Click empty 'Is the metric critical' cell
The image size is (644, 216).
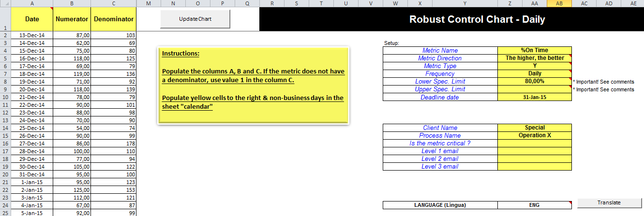tap(535, 143)
